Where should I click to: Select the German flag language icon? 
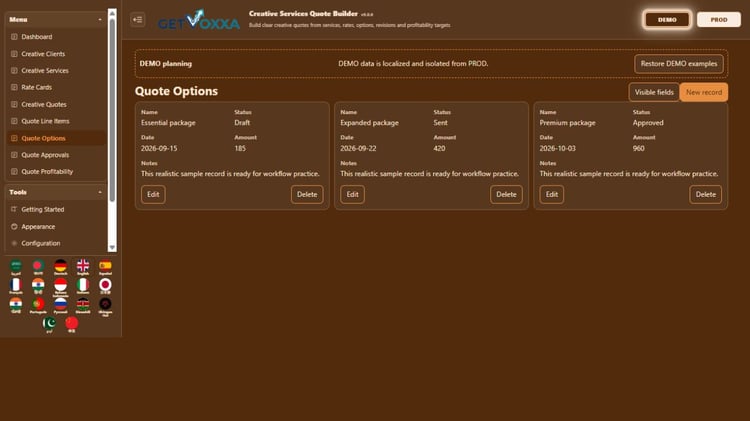(60, 267)
